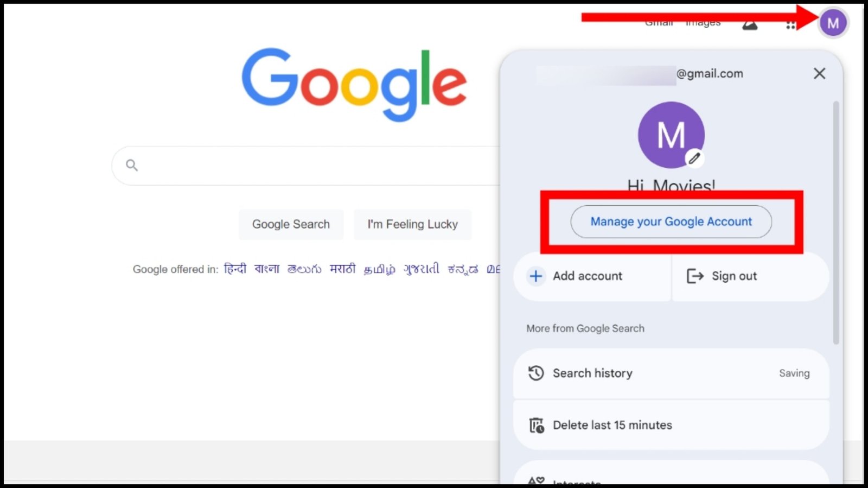Image resolution: width=868 pixels, height=488 pixels.
Task: Switch Google to Kannada language link
Action: coord(463,269)
